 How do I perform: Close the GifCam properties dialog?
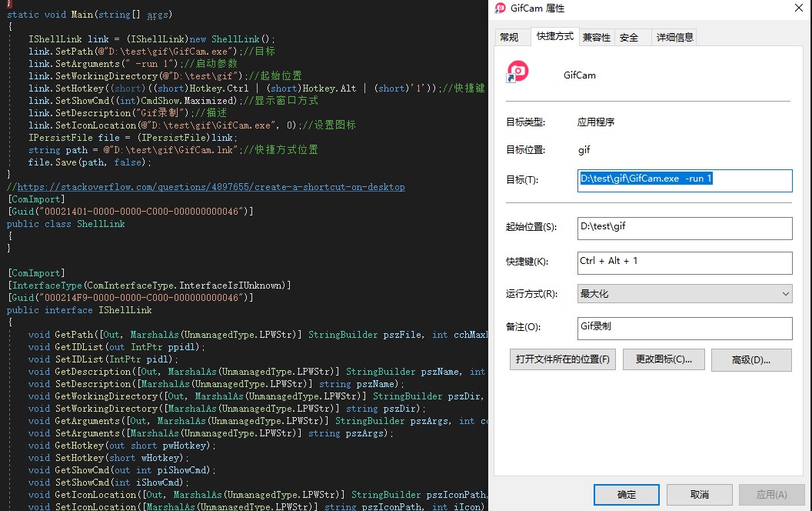(798, 8)
